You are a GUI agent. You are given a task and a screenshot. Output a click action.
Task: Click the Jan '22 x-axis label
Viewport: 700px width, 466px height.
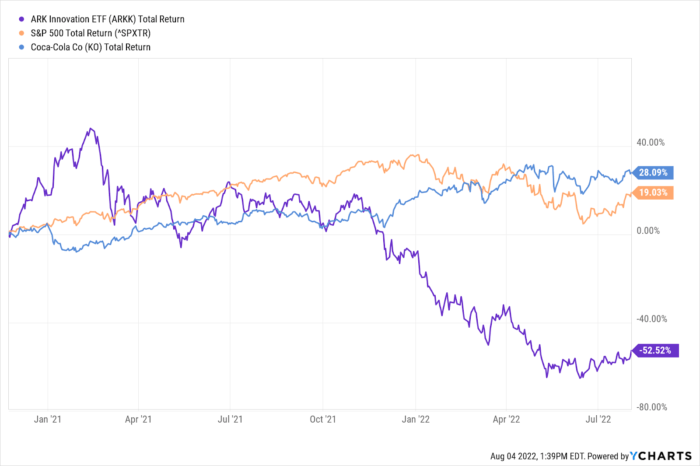pyautogui.click(x=416, y=422)
